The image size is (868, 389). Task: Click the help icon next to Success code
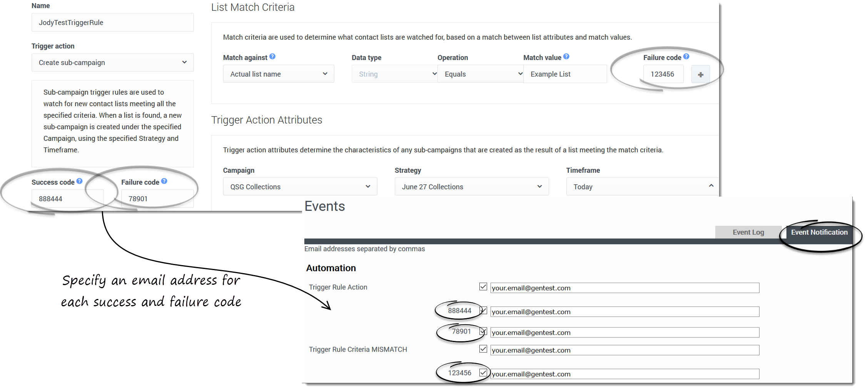coord(79,181)
